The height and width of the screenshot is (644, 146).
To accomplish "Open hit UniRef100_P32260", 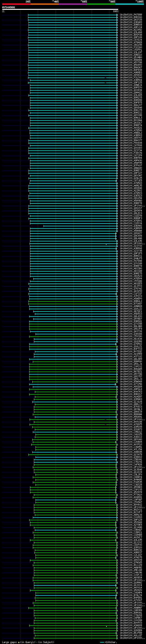I will point(131,47).
